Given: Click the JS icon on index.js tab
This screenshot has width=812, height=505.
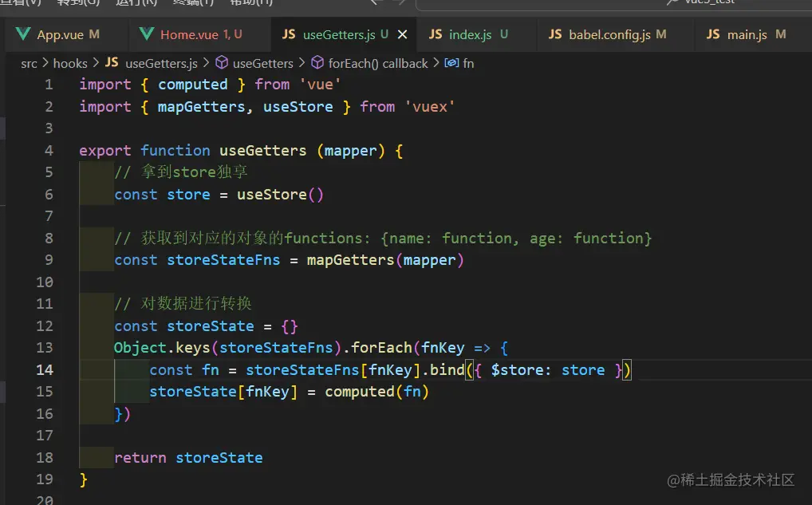Looking at the screenshot, I should pos(436,34).
